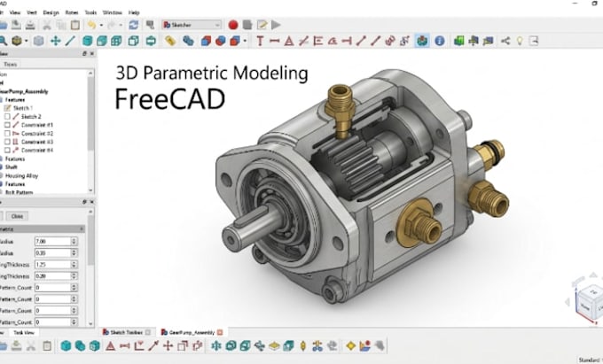Click the yellow diamond icon in bottom toolbar
Viewport: 603px width, 364px height.
coord(350,346)
